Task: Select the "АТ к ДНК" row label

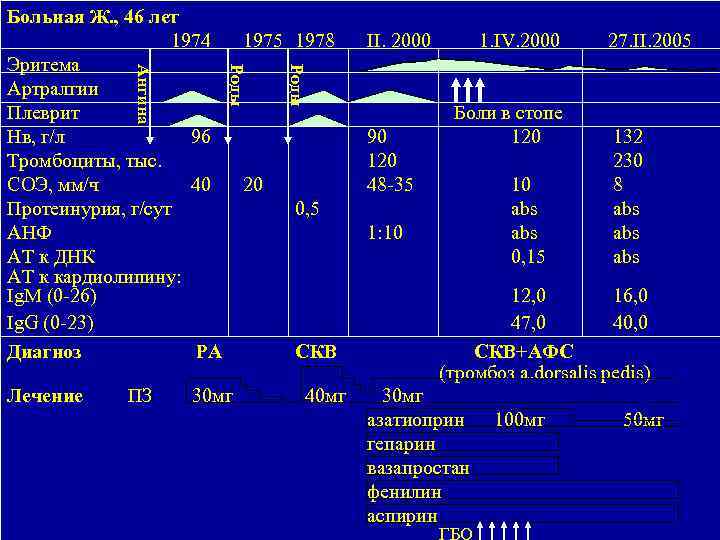Action: click(x=51, y=257)
